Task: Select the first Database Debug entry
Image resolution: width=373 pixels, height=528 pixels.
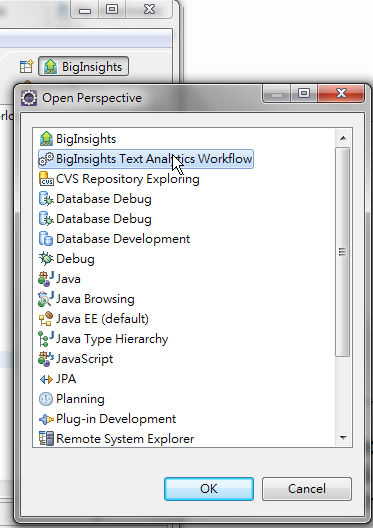Action: (95, 199)
